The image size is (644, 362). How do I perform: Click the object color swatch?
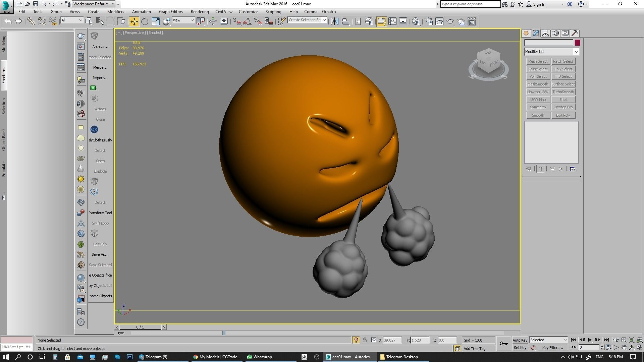point(577,43)
